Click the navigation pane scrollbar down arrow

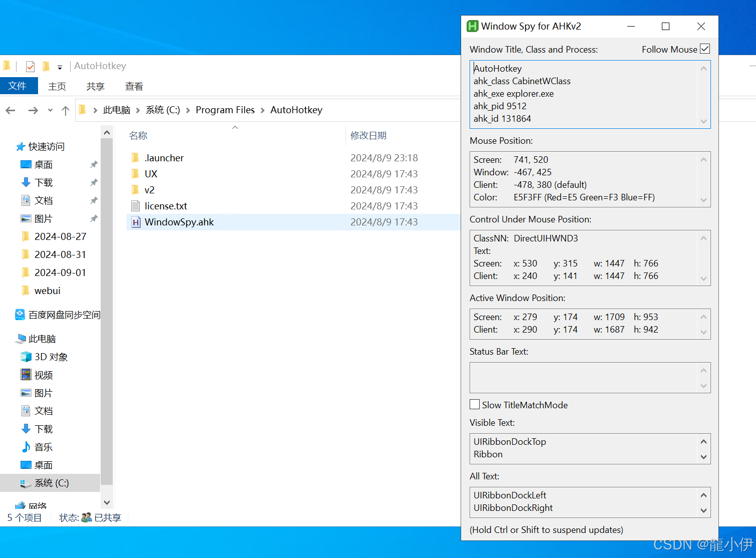(107, 502)
